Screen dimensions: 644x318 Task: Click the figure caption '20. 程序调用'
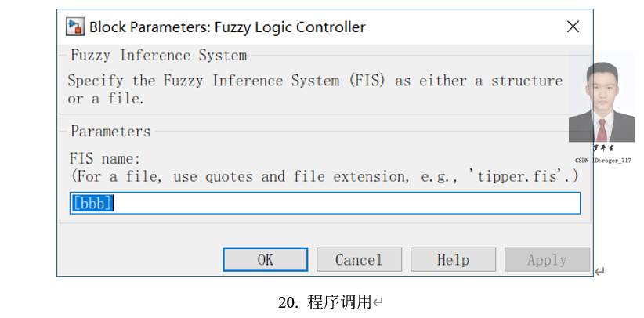(324, 302)
